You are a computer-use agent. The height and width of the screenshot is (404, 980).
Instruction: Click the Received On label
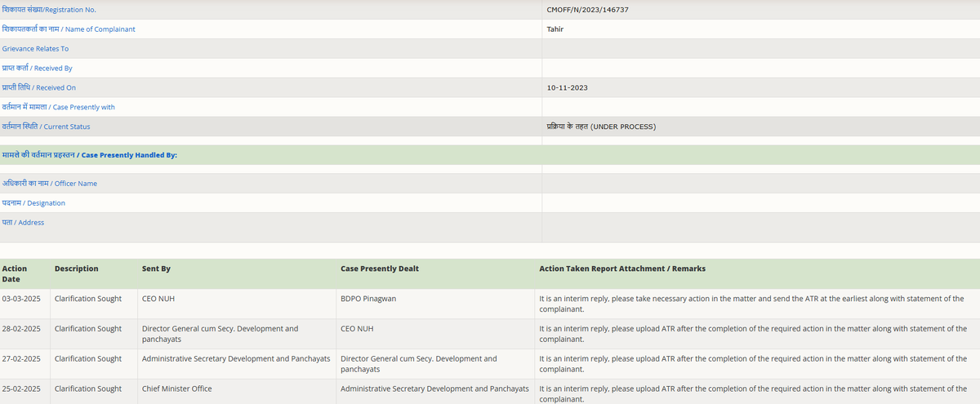tap(39, 87)
